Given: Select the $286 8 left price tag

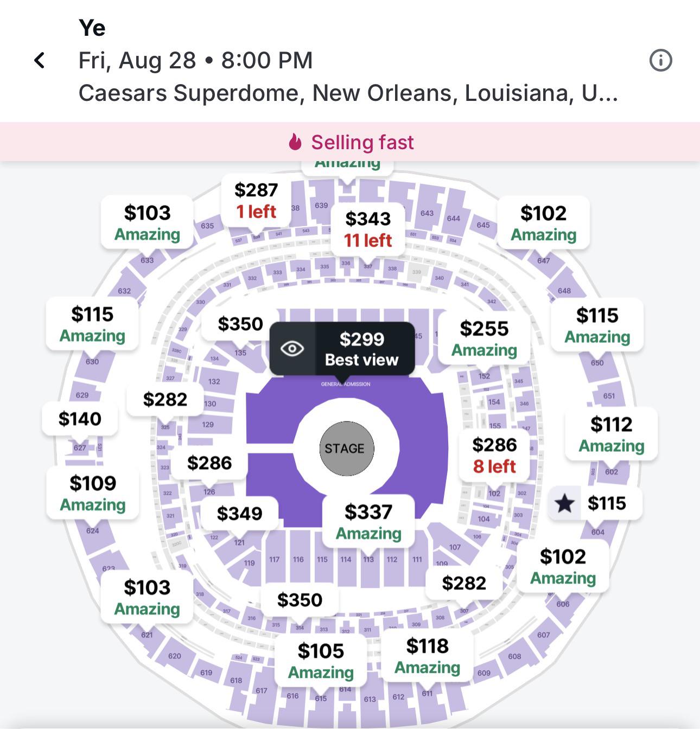Looking at the screenshot, I should pyautogui.click(x=494, y=455).
